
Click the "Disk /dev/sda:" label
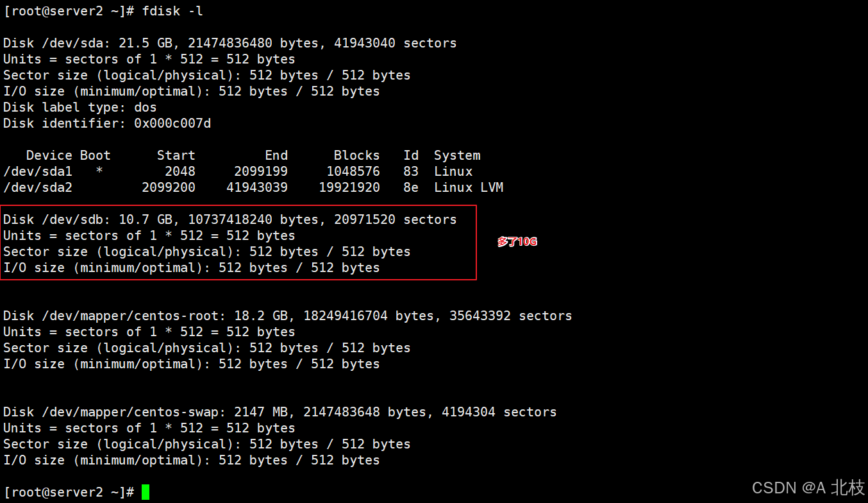coord(57,43)
